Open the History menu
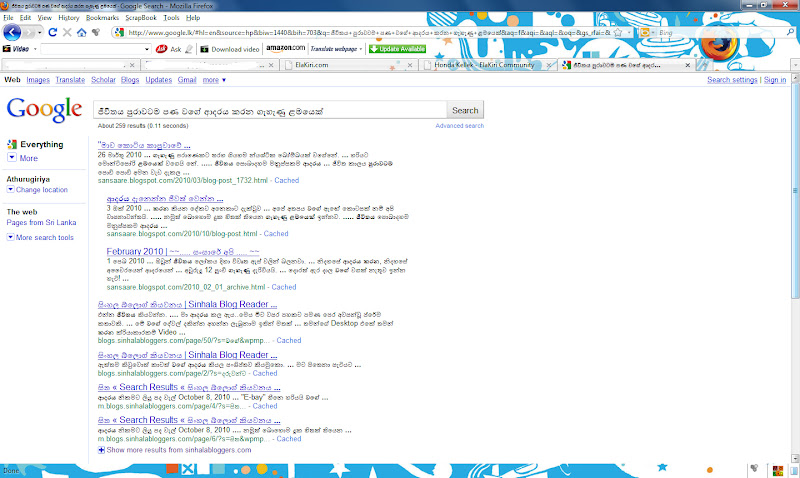The height and width of the screenshot is (478, 800). coord(69,17)
